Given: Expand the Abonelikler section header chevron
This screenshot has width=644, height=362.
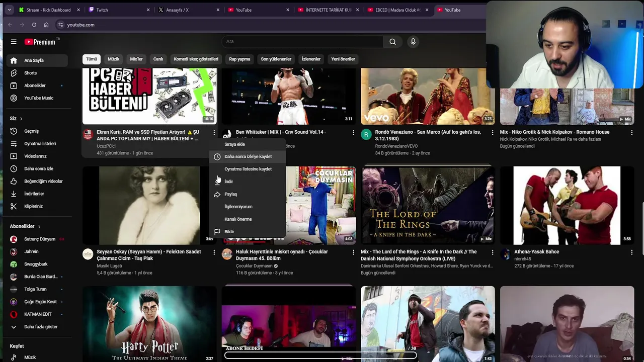Looking at the screenshot, I should 39,227.
